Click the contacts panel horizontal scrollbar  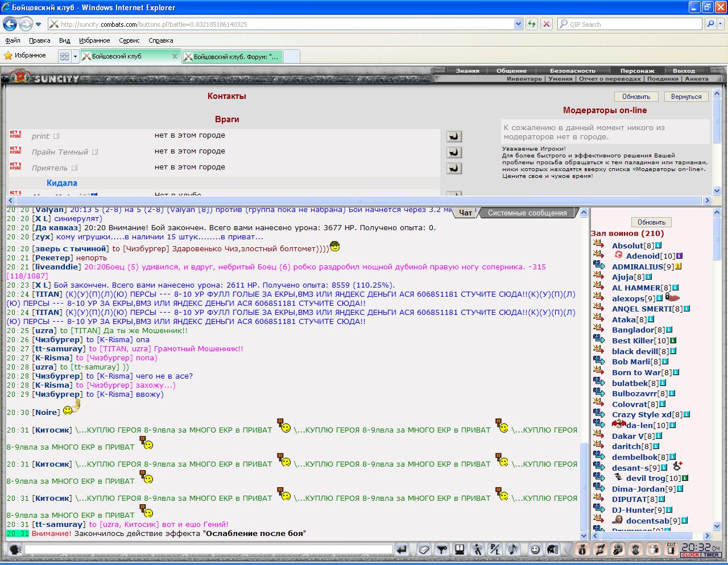coord(358,200)
